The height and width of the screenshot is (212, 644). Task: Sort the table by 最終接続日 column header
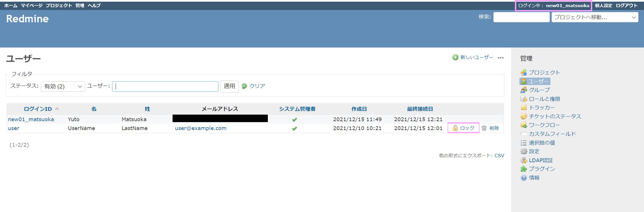(x=420, y=109)
